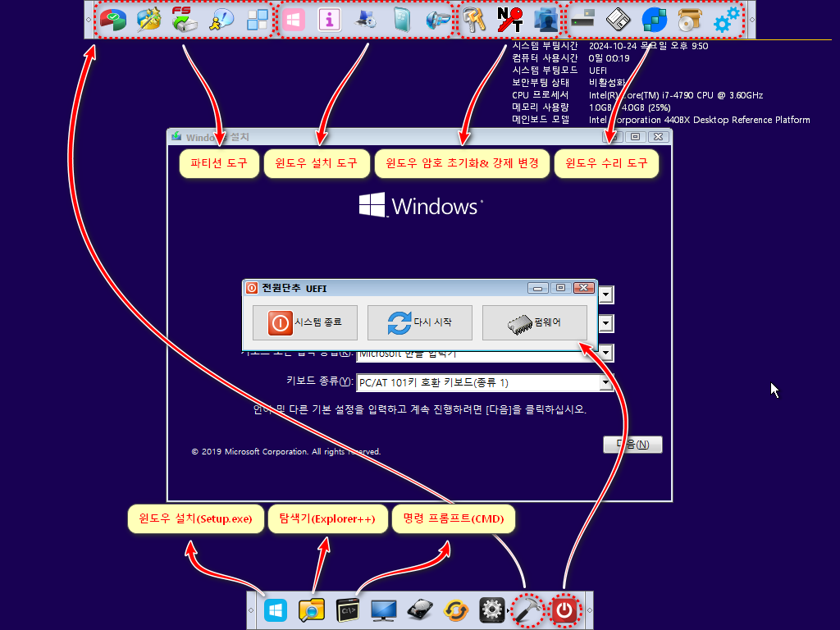Click the 시스템 부팅모드 UEFI value
Image resolution: width=840 pixels, height=630 pixels.
pos(598,71)
